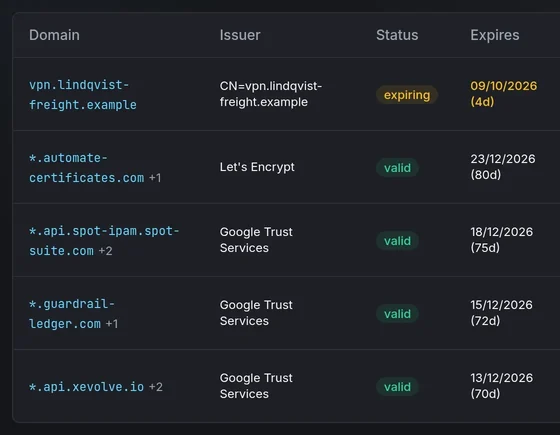This screenshot has width=560, height=435.
Task: Open *.api.spot-ipam.spot-suite.com domain link
Action: tap(104, 240)
